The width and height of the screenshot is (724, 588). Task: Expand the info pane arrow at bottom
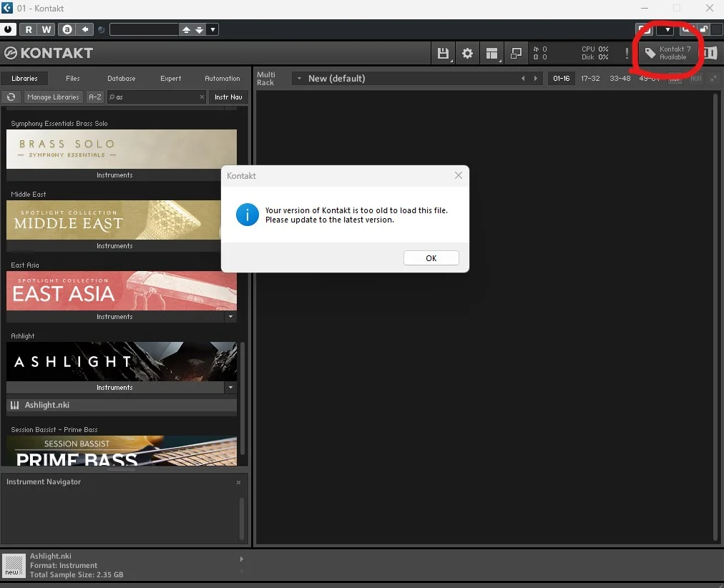click(x=242, y=559)
